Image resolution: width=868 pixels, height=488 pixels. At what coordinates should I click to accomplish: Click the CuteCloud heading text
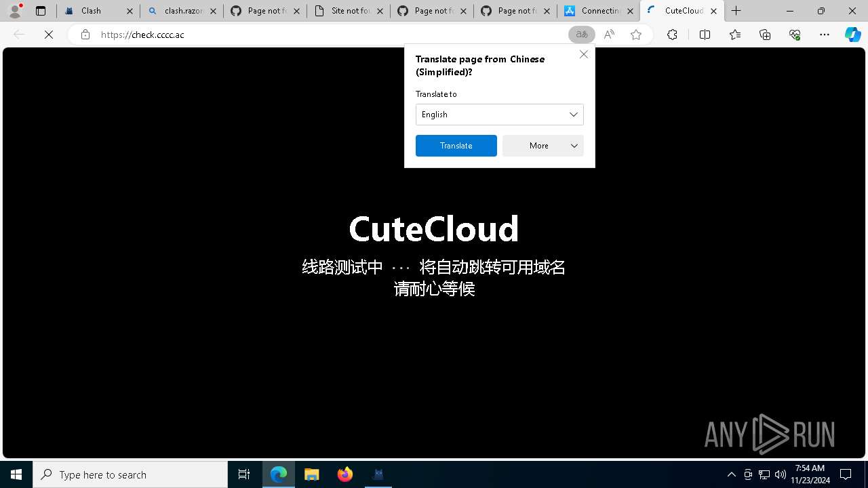click(x=434, y=229)
